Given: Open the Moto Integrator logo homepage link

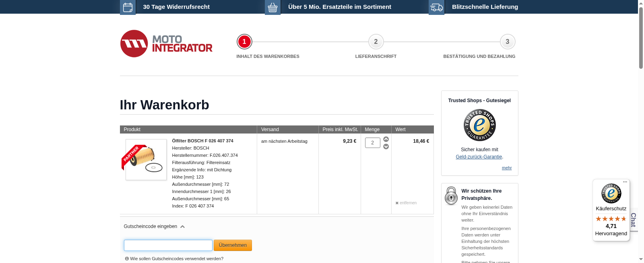Looking at the screenshot, I should coord(166,43).
